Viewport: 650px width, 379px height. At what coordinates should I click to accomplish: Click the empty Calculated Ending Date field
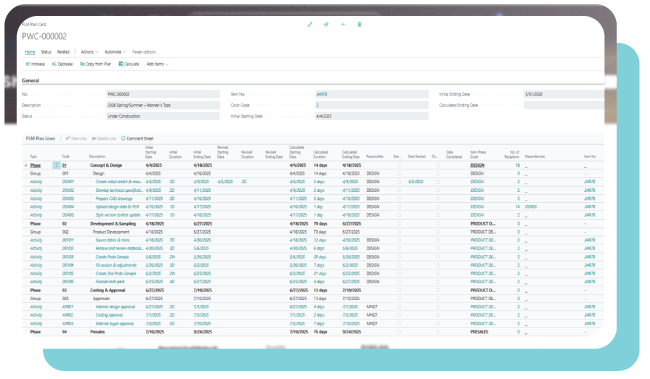click(564, 105)
